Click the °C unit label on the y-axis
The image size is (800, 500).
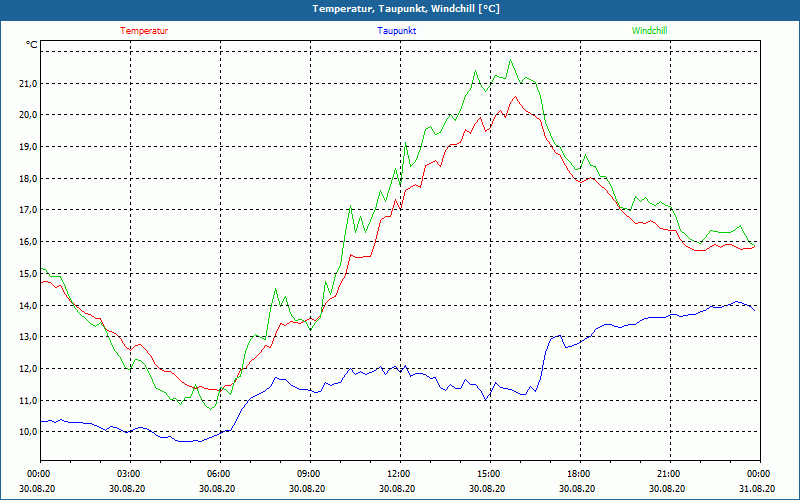click(x=32, y=45)
